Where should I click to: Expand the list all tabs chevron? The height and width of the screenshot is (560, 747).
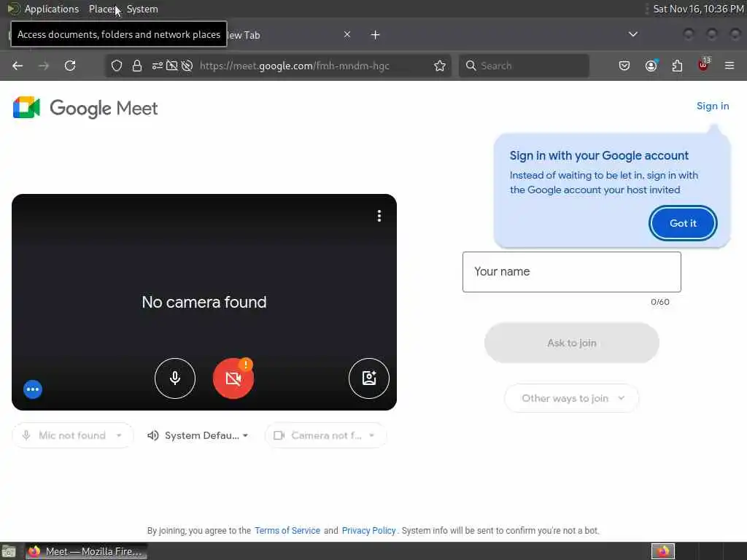[x=633, y=34]
